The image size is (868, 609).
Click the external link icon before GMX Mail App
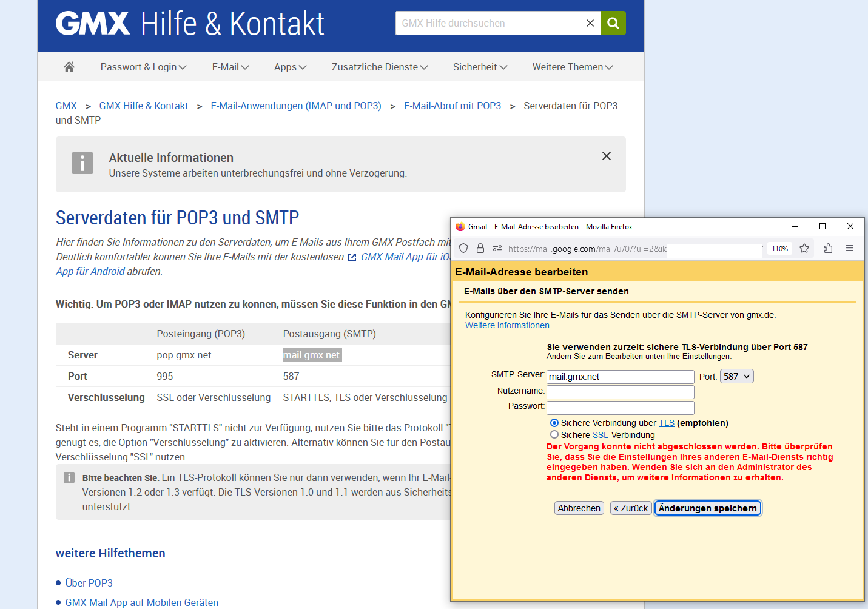click(x=352, y=257)
